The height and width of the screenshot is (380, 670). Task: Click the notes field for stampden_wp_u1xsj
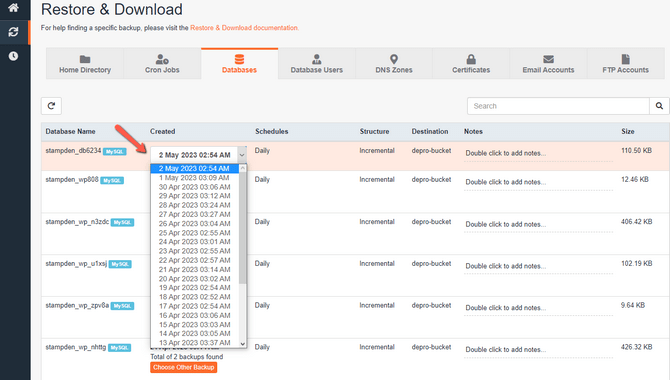(x=538, y=266)
